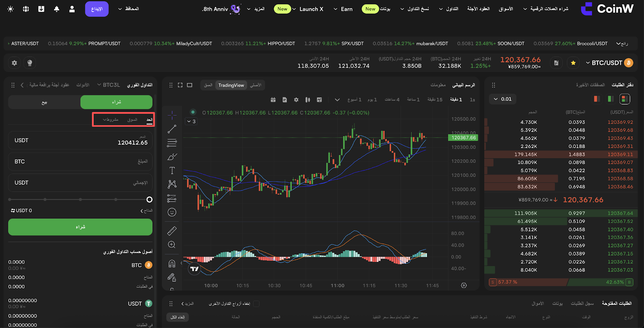Image resolution: width=644 pixels, height=328 pixels.
Task: Open the 8th Anniv link
Action: [x=221, y=9]
